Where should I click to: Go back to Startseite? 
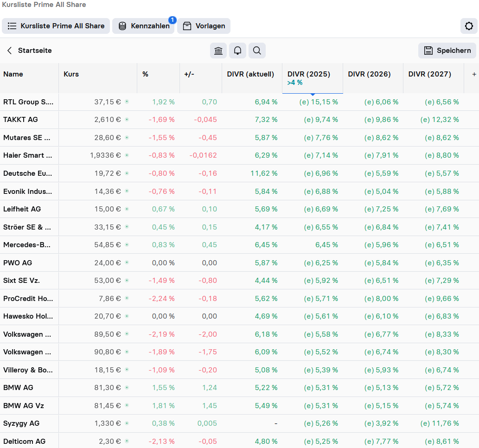[35, 51]
